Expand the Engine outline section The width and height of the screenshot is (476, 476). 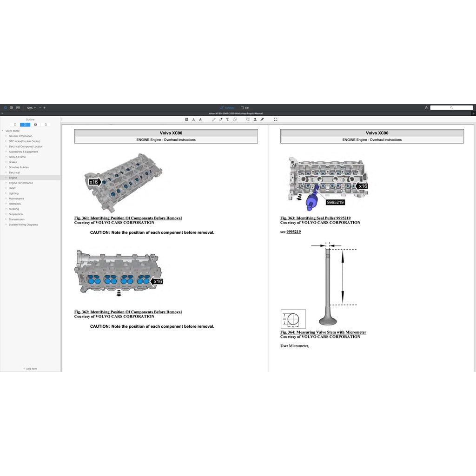coord(6,178)
